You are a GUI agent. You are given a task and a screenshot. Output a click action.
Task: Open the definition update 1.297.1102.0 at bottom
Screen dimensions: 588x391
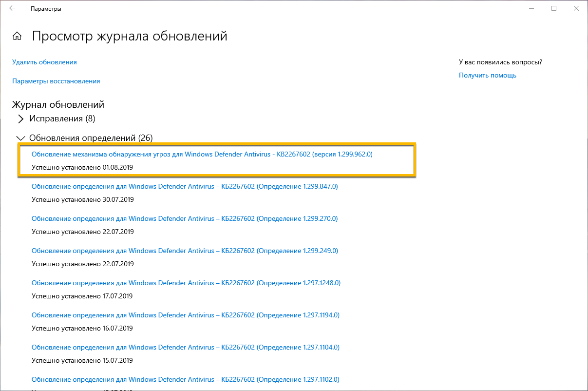coord(186,379)
